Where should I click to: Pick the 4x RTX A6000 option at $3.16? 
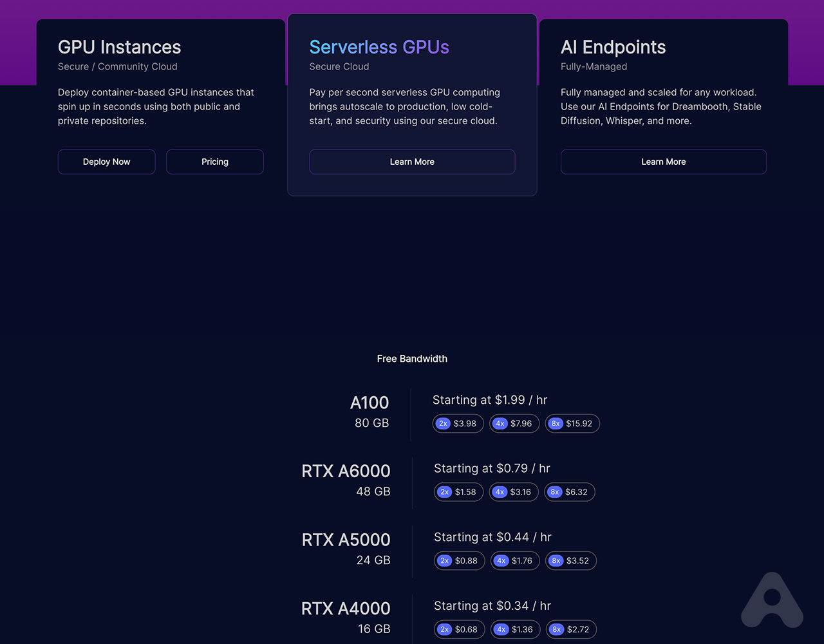(x=514, y=492)
